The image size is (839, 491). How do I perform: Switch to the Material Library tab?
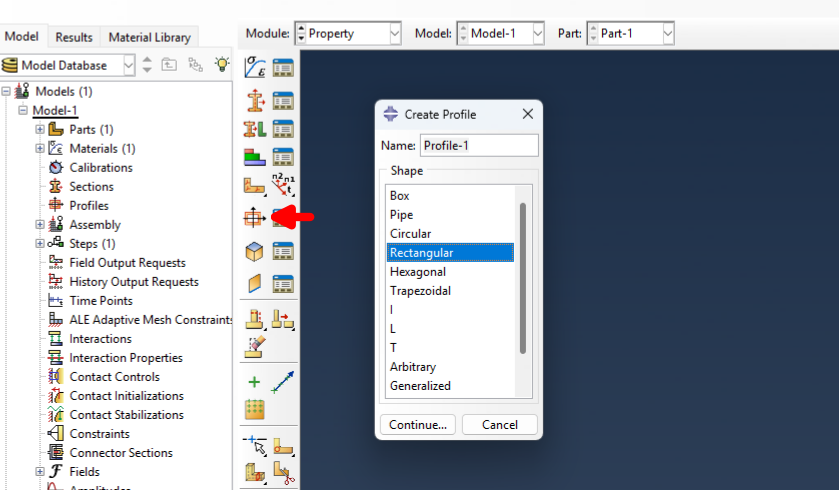pyautogui.click(x=149, y=37)
